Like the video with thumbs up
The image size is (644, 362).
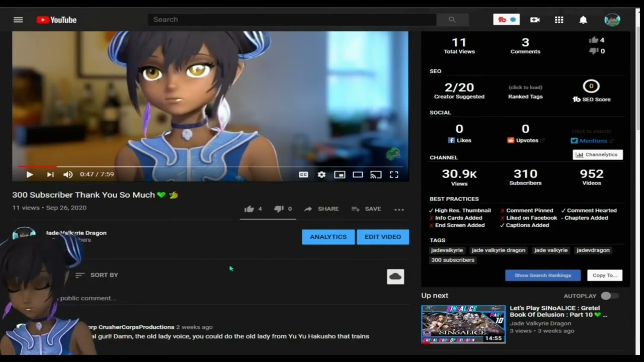[x=253, y=209]
